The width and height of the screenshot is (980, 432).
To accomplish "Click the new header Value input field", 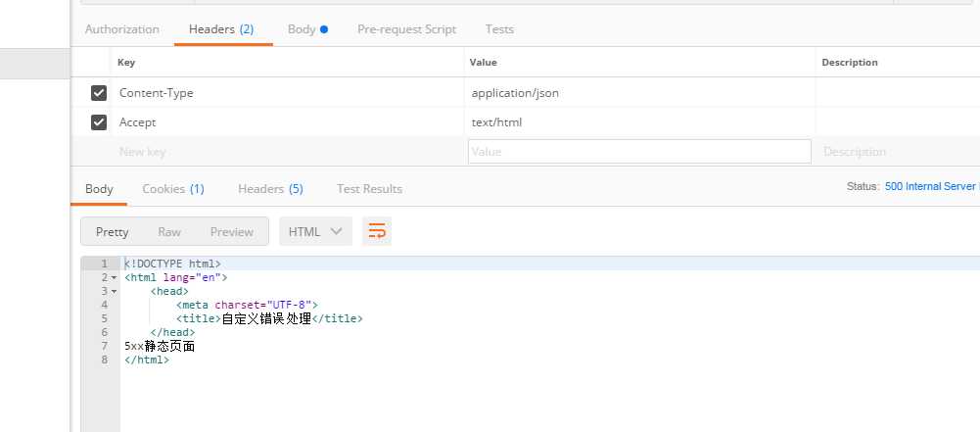I will tap(639, 152).
